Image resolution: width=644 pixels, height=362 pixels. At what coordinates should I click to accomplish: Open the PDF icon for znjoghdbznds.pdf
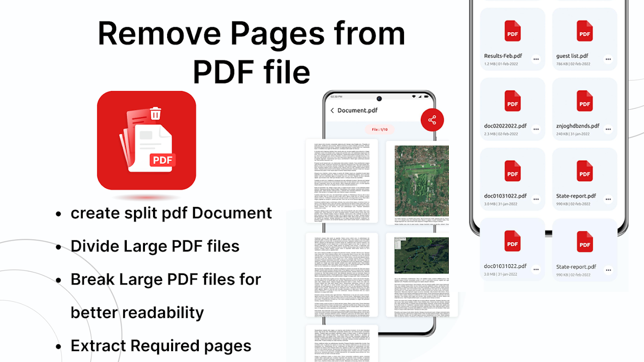pos(585,100)
